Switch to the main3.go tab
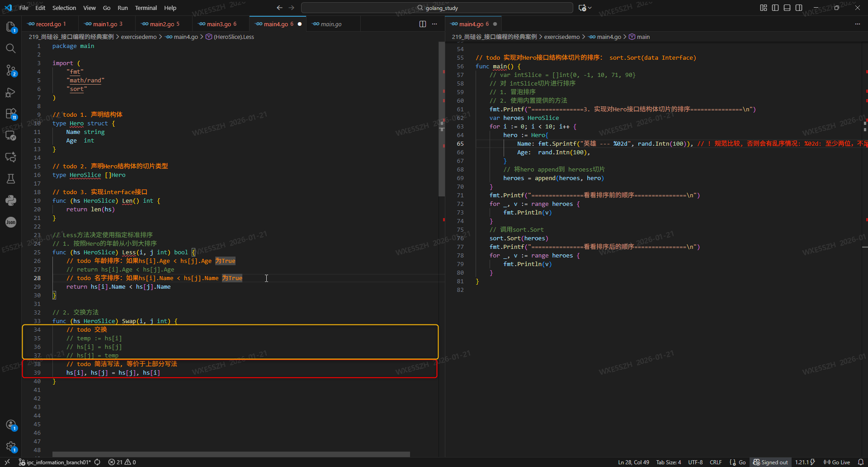This screenshot has width=868, height=467. [x=221, y=24]
